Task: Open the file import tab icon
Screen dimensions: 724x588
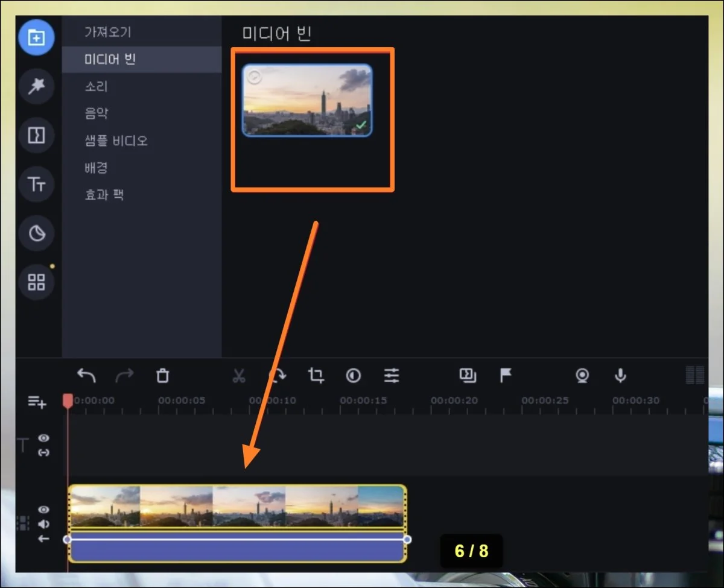Action: (x=36, y=37)
